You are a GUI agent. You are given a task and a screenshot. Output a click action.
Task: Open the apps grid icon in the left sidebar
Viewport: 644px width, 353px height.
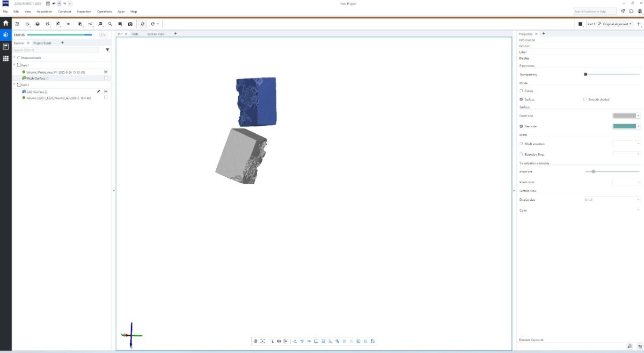click(5, 59)
